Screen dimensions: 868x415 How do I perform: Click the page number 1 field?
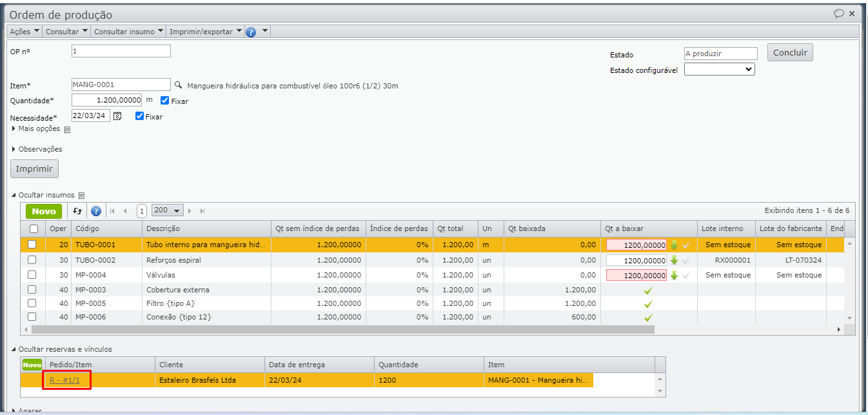click(x=142, y=210)
